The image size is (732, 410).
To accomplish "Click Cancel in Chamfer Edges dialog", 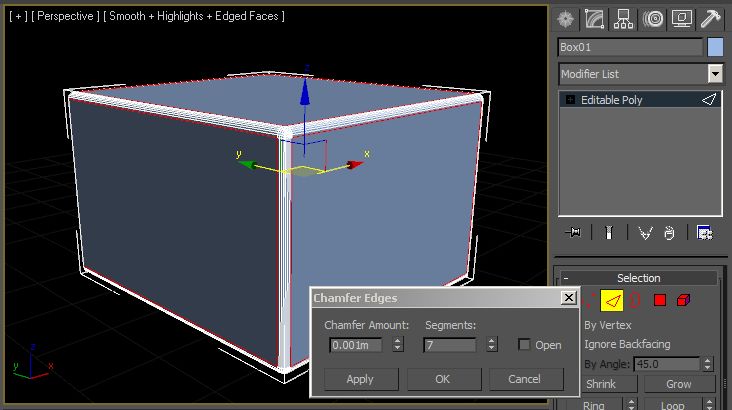I will pos(525,379).
